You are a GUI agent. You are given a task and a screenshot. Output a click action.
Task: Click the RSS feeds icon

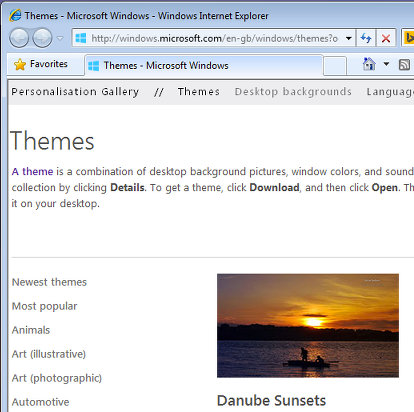(404, 64)
